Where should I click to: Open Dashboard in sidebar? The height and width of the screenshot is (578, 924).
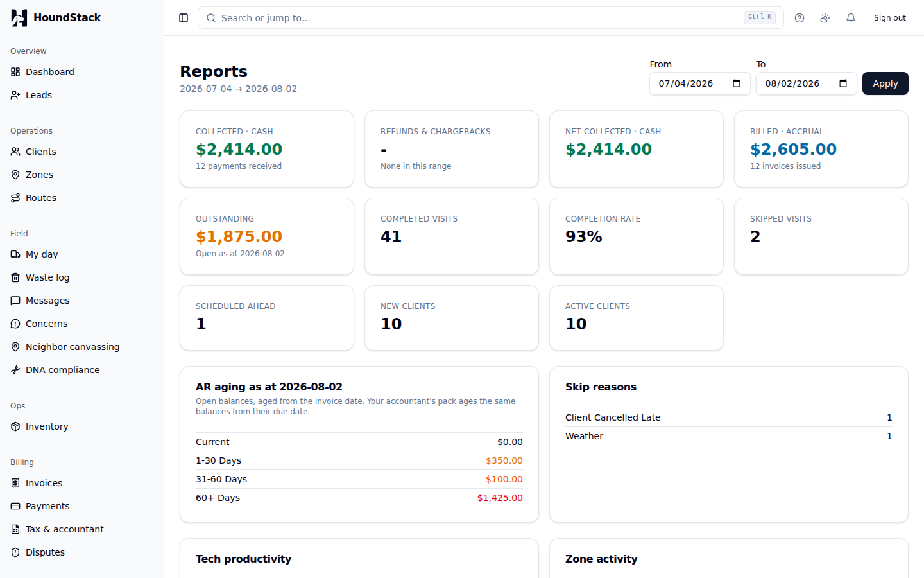(x=81, y=72)
